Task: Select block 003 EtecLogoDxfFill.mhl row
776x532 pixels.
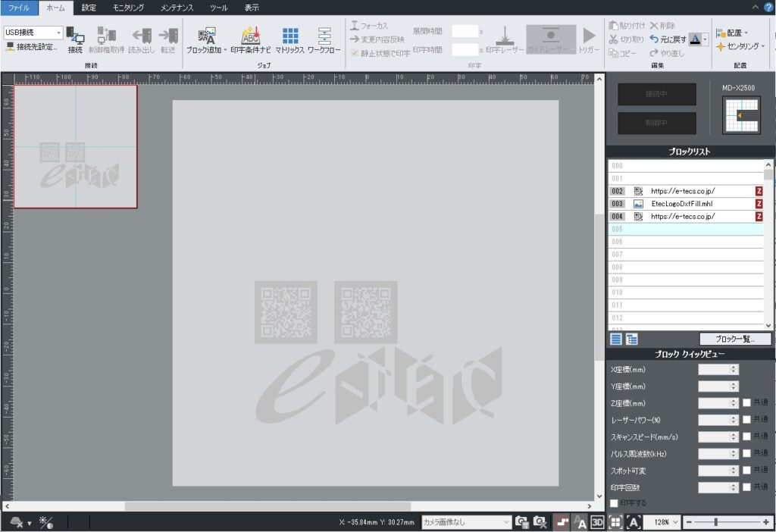Action: (686, 204)
